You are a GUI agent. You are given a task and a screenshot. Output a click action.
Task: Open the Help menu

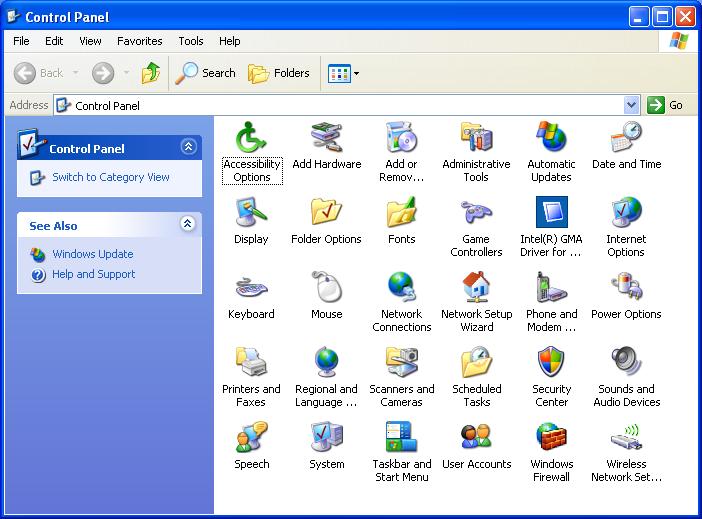click(230, 41)
